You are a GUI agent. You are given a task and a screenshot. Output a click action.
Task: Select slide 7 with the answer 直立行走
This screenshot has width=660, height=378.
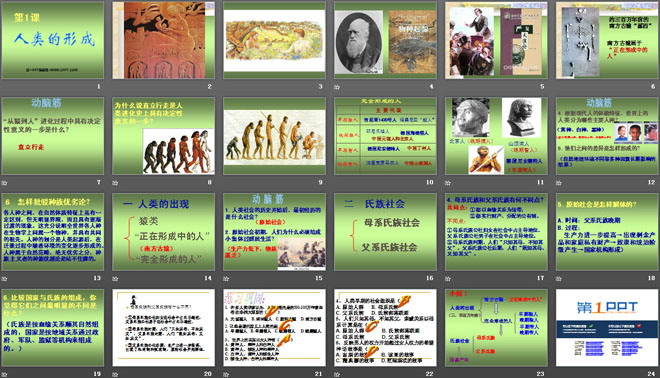pyautogui.click(x=53, y=136)
